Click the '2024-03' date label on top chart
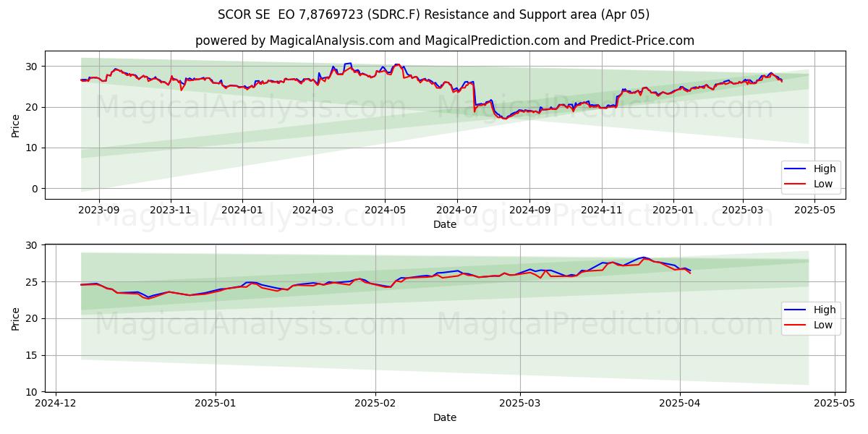 313,210
